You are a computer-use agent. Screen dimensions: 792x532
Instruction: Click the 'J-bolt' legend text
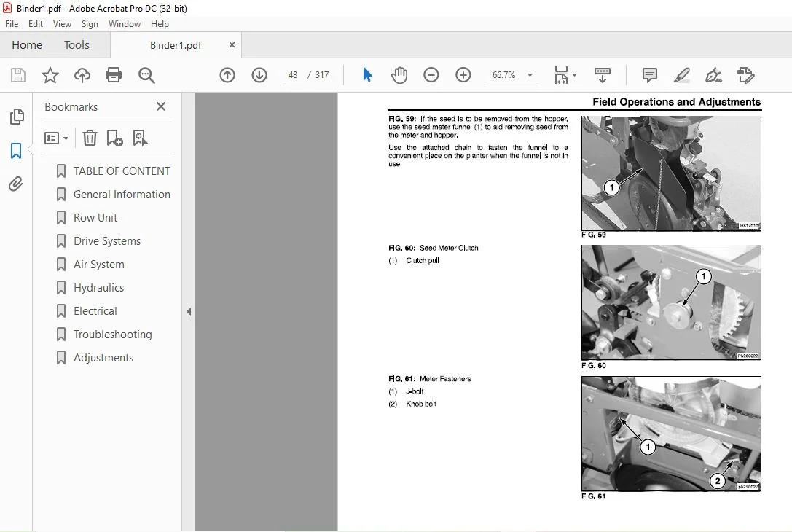pos(415,391)
